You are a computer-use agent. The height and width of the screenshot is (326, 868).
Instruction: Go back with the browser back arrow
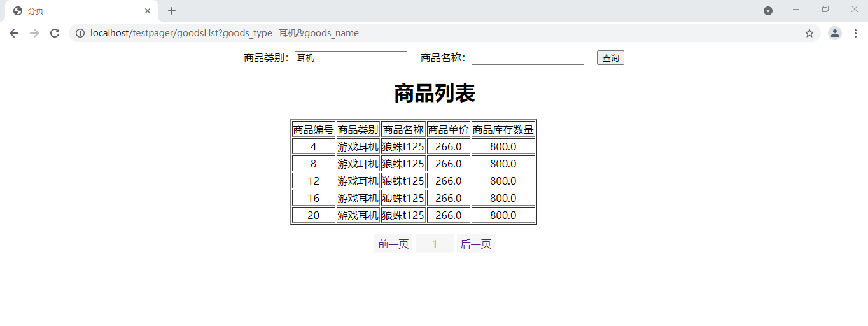tap(14, 33)
